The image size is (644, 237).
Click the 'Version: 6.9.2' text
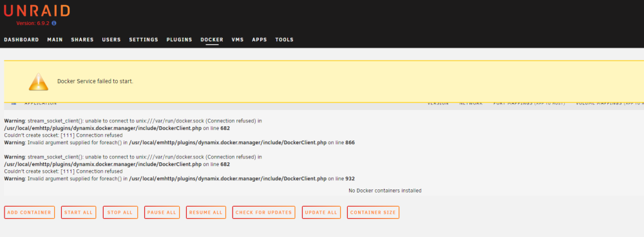pos(33,23)
